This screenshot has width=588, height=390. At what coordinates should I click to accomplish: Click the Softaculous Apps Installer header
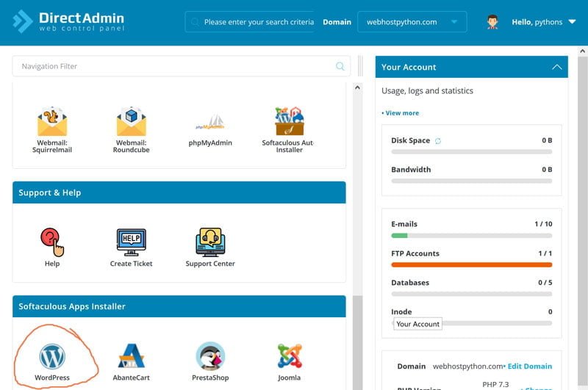click(x=179, y=306)
